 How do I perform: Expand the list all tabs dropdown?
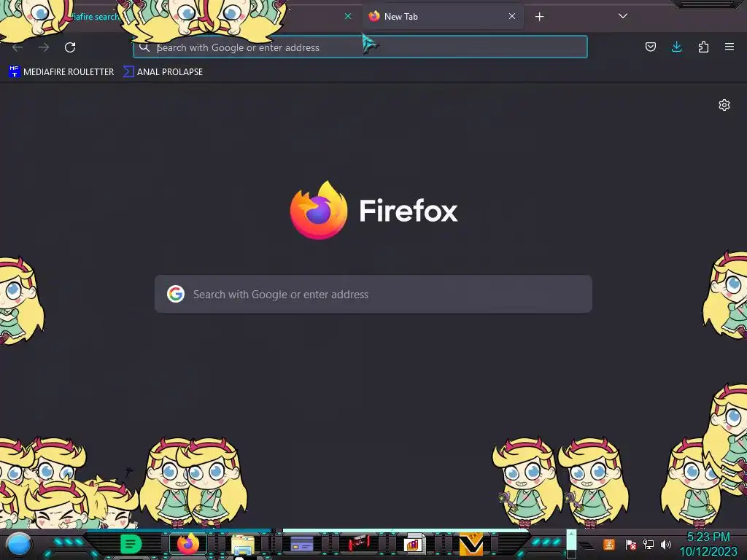(623, 16)
